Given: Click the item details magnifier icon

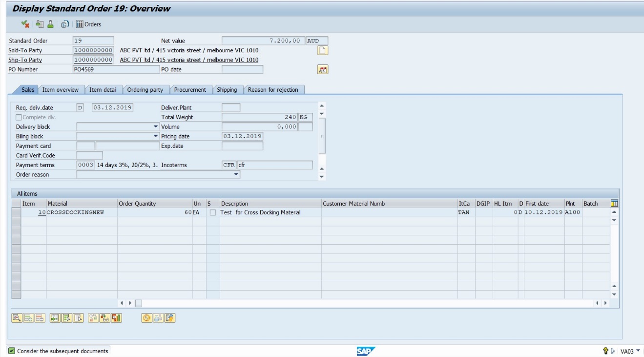Looking at the screenshot, I should coord(17,318).
